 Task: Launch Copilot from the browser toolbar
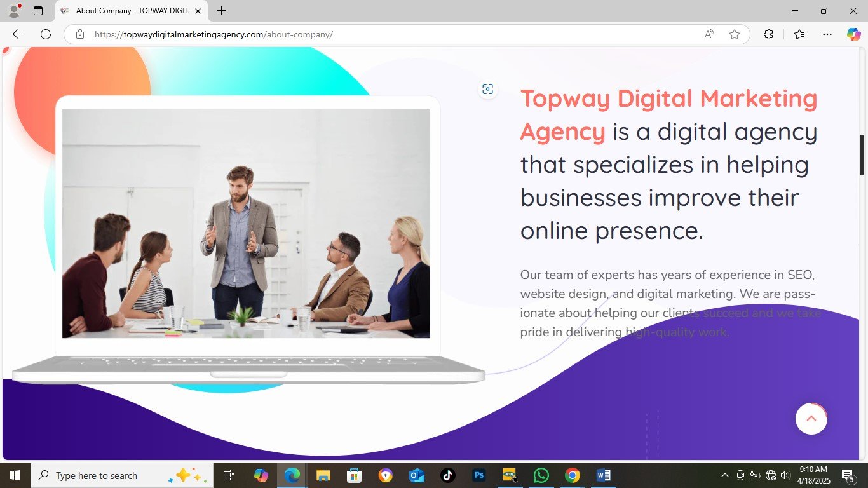pos(853,34)
